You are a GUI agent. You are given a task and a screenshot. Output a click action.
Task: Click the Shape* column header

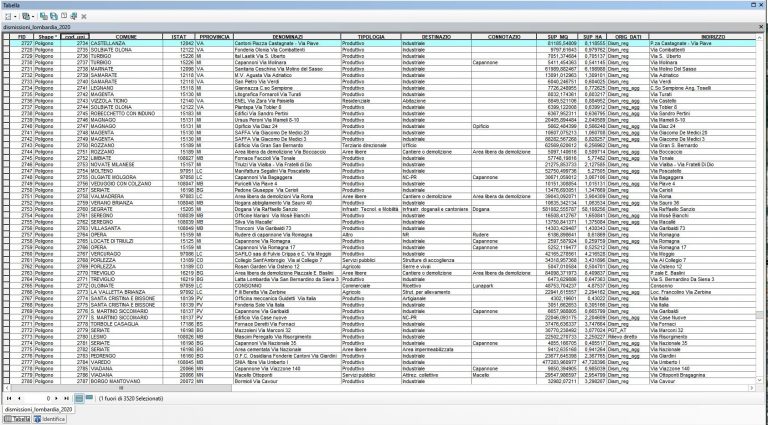47,37
